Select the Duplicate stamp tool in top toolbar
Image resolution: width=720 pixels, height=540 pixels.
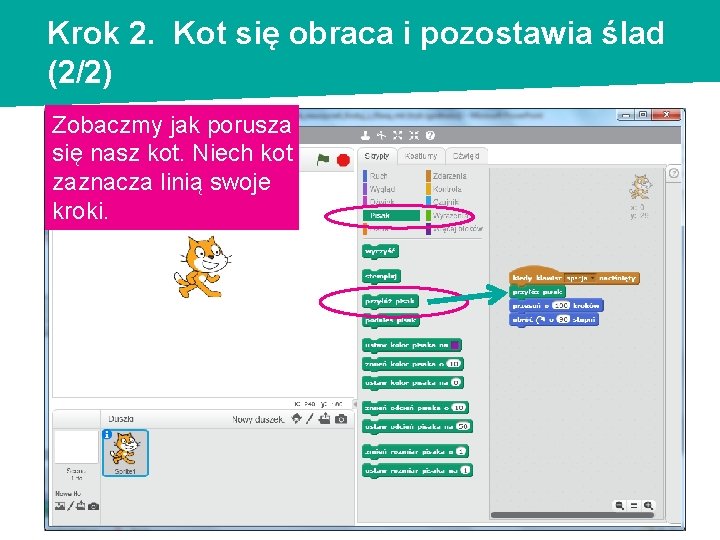click(x=366, y=135)
